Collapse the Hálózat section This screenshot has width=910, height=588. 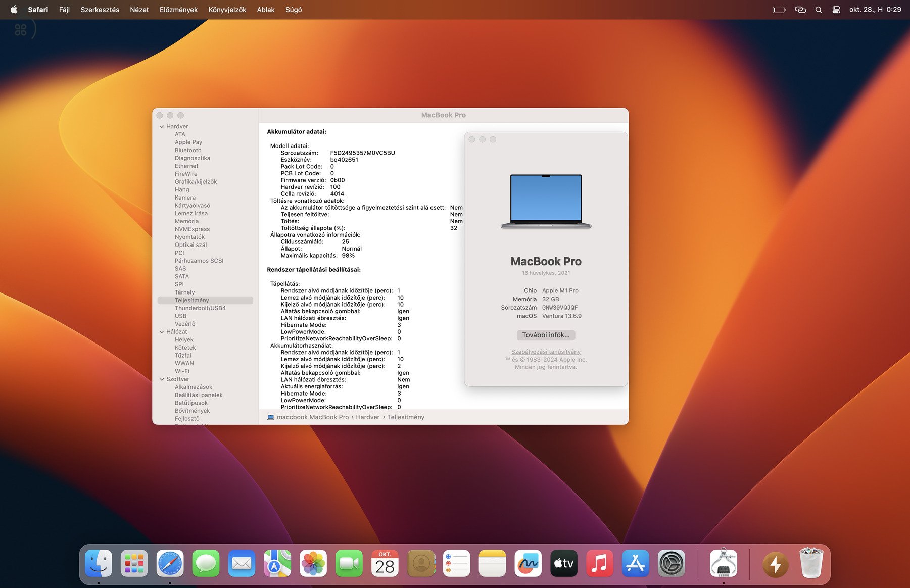tap(162, 332)
